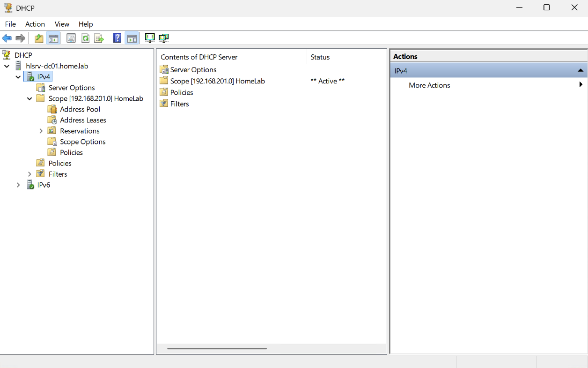
Task: Click the Refresh toolbar icon
Action: (x=85, y=38)
